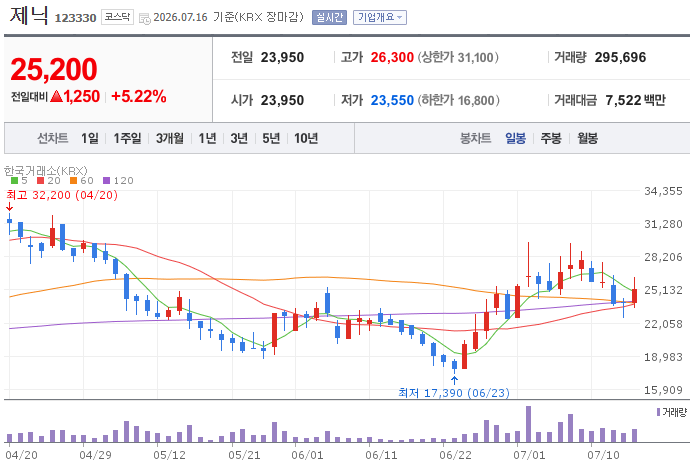This screenshot has height=462, width=690.
Task: Click the 06/22 date axis label
Action: [455, 455]
